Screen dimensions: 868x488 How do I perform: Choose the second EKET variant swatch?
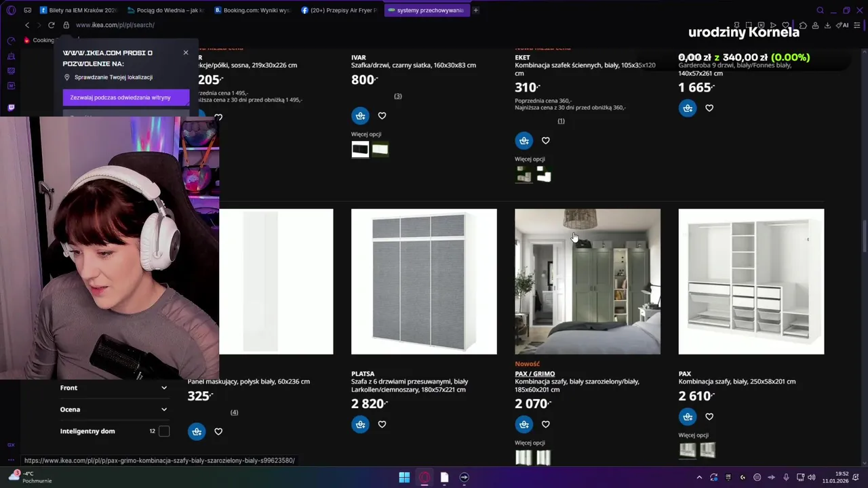pyautogui.click(x=544, y=175)
